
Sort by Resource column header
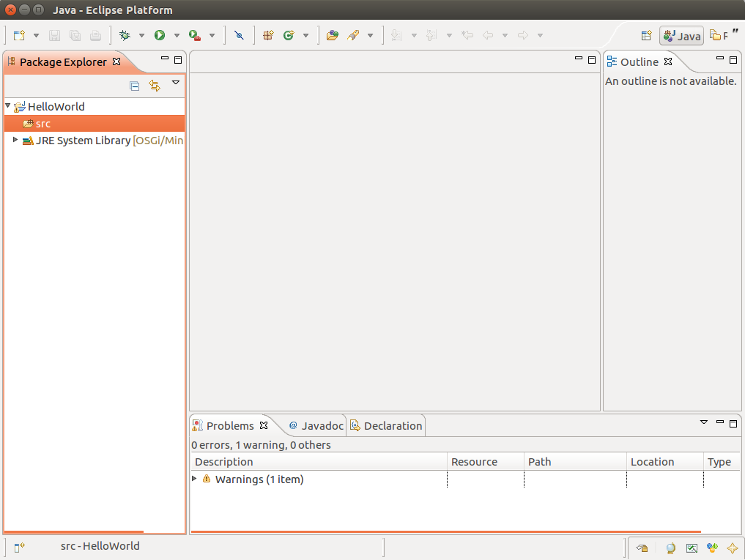tap(486, 462)
